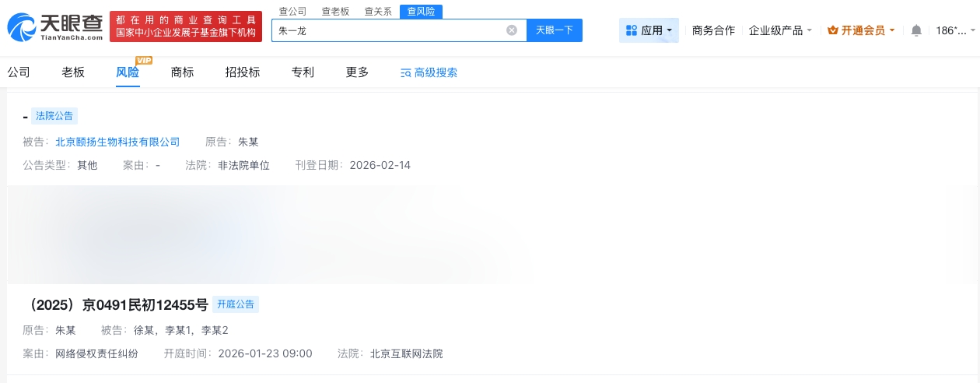Open the 老板 results tab
This screenshot has width=980, height=383.
coord(73,72)
